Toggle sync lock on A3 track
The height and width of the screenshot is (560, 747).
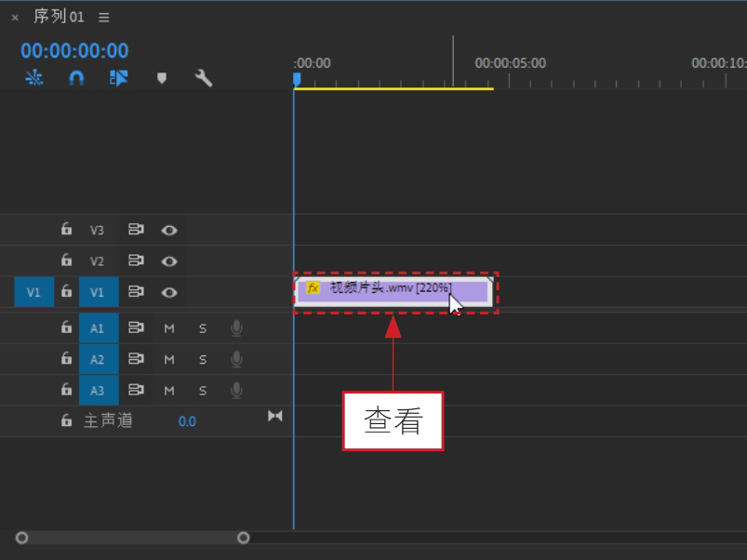pyautogui.click(x=136, y=390)
